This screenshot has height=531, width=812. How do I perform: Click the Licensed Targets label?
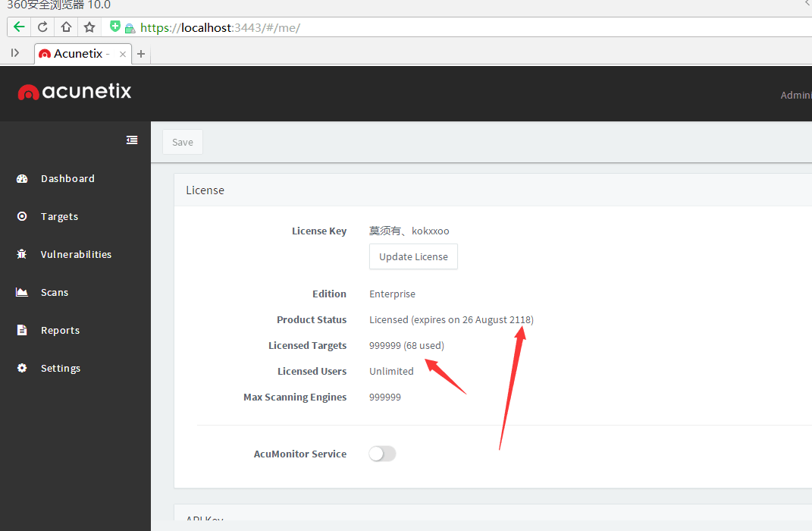tap(308, 346)
